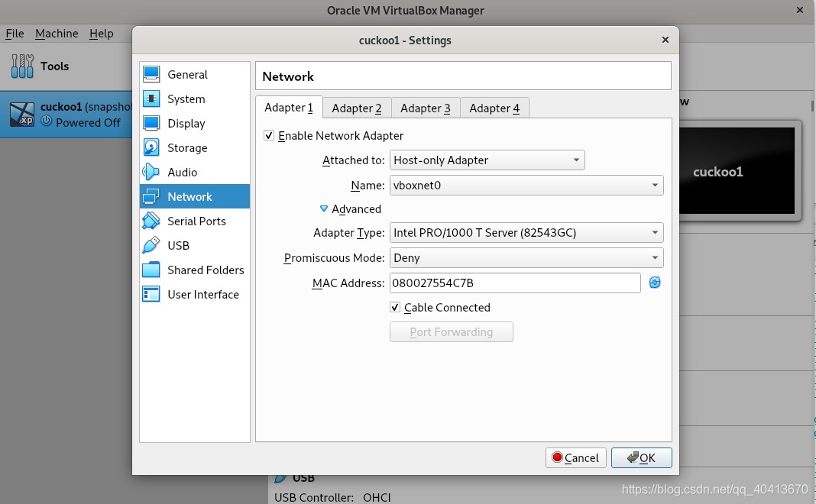Select the System category label
Viewport: 816px width, 504px height.
(x=186, y=99)
